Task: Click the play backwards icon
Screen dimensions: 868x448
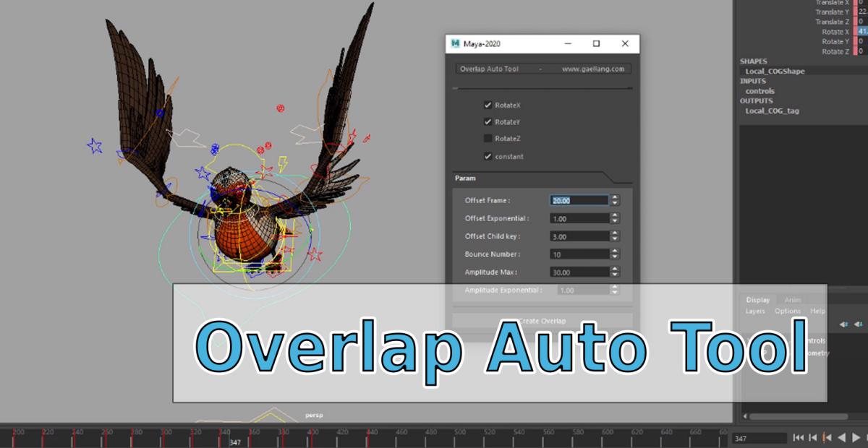Action: pos(842,438)
